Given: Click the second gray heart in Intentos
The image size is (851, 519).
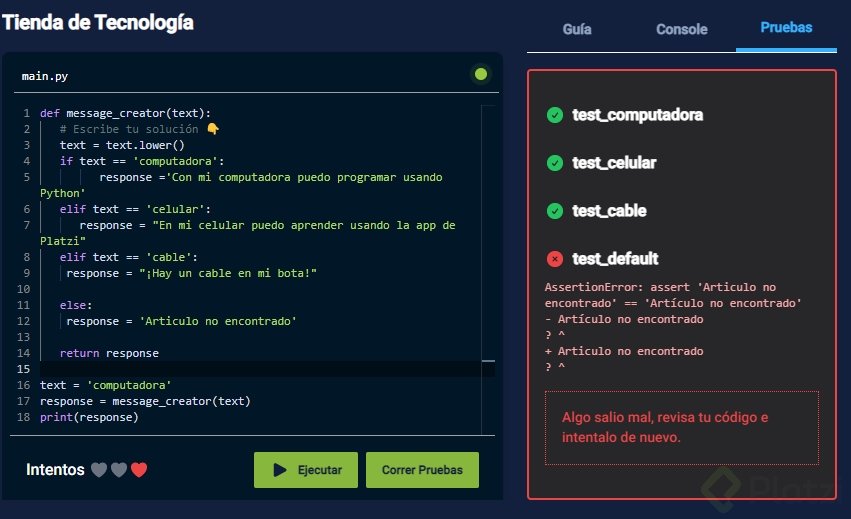Looking at the screenshot, I should pos(118,470).
